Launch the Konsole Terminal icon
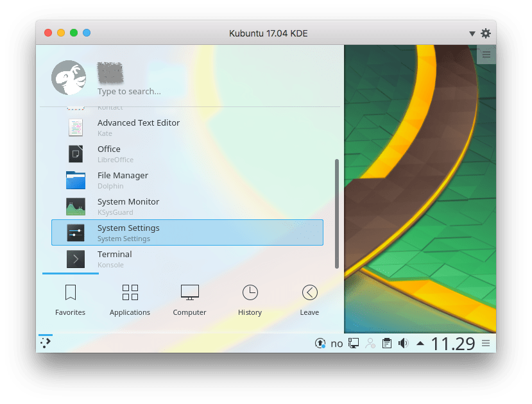 tap(75, 259)
